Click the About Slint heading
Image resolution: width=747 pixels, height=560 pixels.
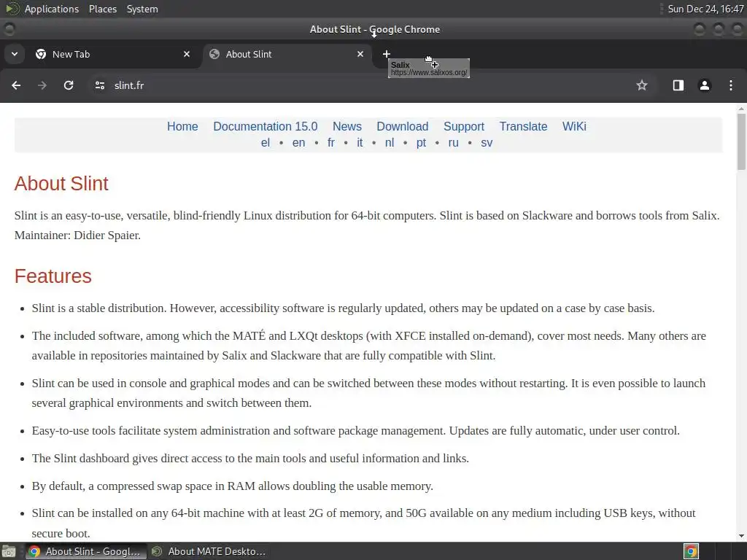61,184
